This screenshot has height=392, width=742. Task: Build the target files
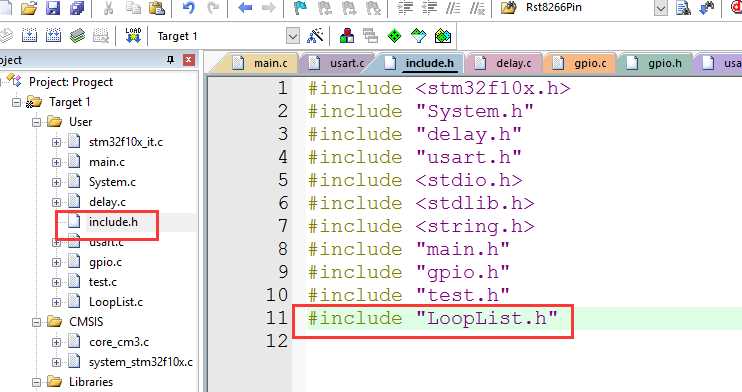click(29, 36)
